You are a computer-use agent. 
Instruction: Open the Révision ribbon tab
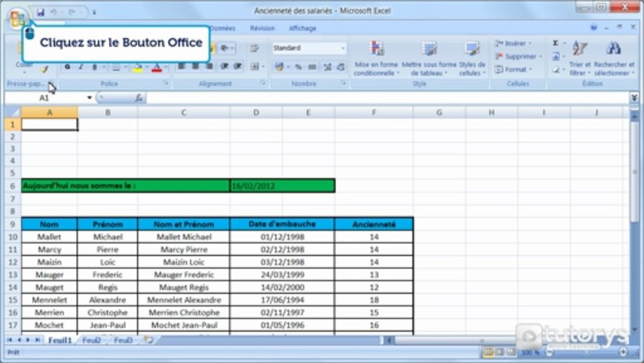tap(262, 29)
